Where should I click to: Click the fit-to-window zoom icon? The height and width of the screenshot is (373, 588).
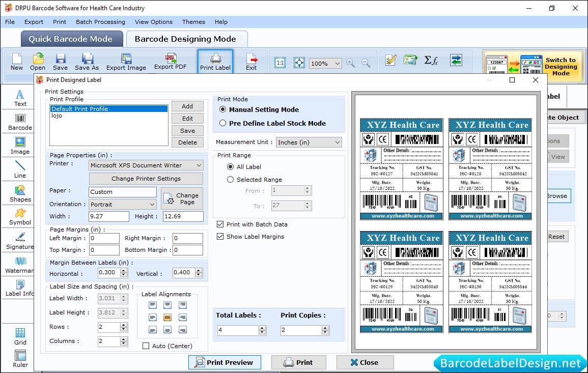click(299, 63)
